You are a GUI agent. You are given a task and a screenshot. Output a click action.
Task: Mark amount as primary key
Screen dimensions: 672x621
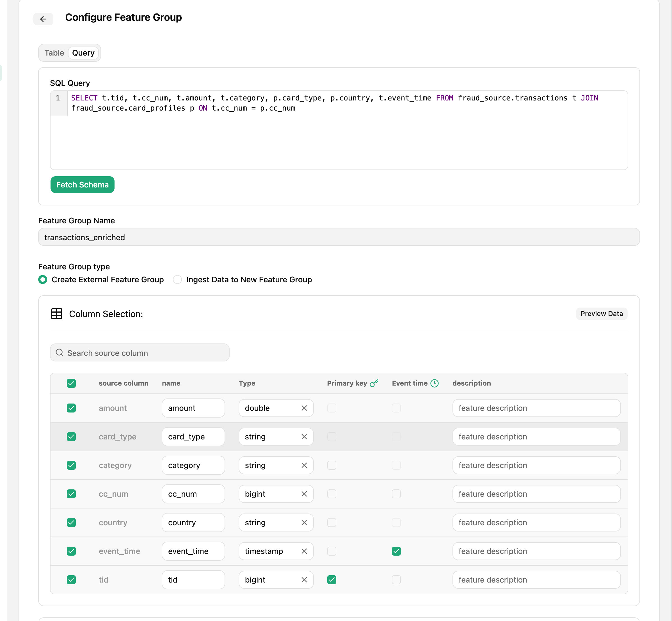(x=332, y=408)
